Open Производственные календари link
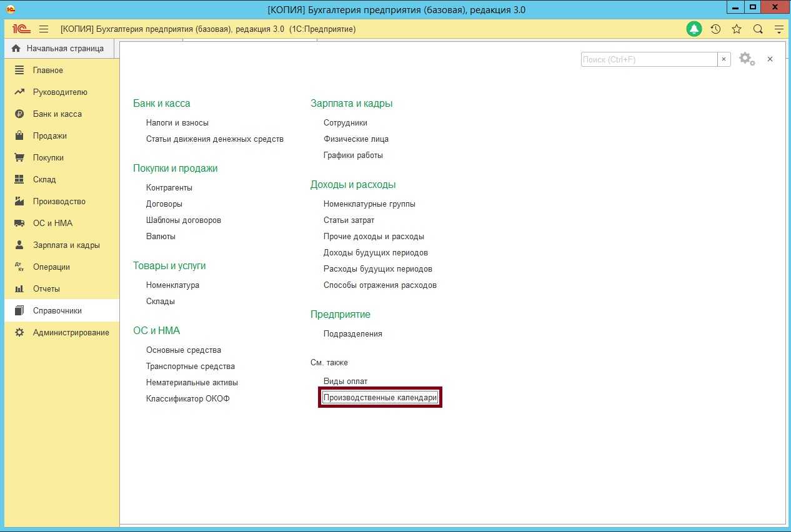 click(380, 398)
